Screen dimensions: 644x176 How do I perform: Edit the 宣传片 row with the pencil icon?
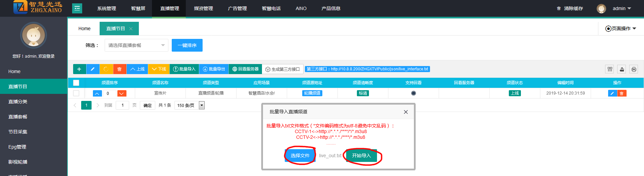(612, 93)
